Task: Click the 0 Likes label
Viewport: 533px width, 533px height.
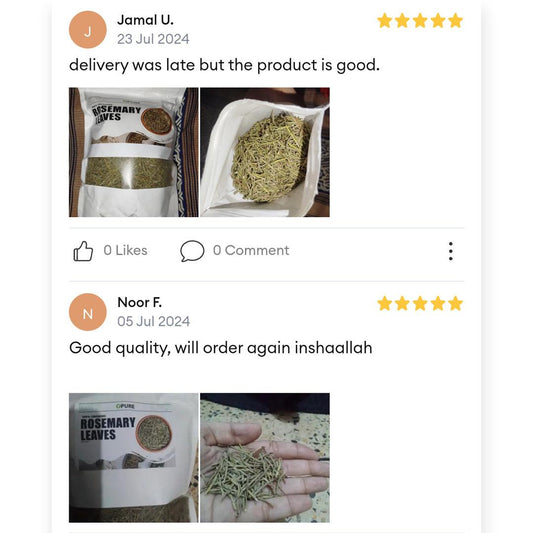Action: coord(125,251)
